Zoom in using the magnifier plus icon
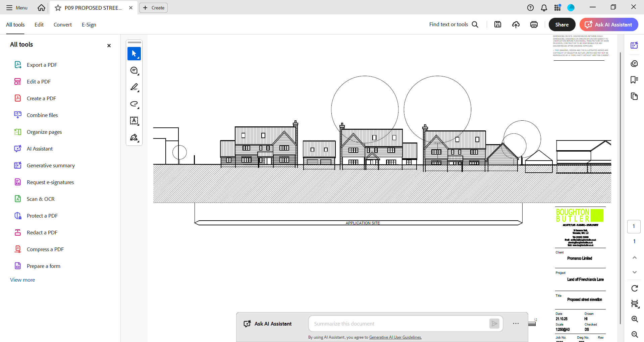The width and height of the screenshot is (644, 342). (x=634, y=319)
